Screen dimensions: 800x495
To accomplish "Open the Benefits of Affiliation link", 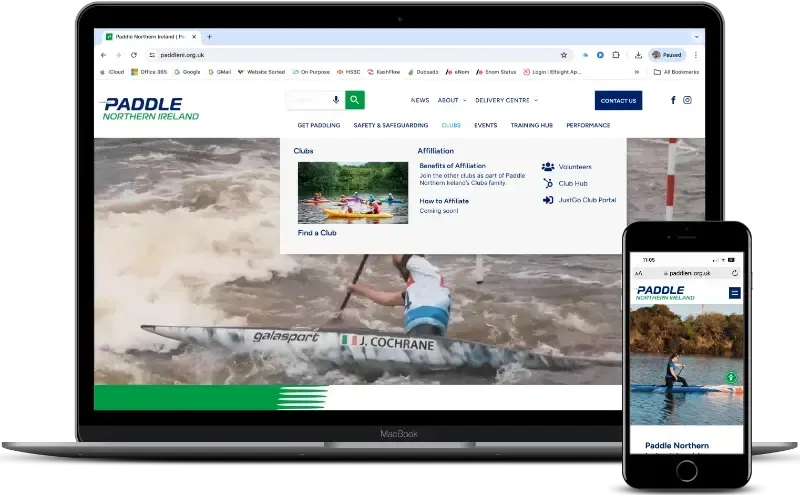I will [453, 166].
